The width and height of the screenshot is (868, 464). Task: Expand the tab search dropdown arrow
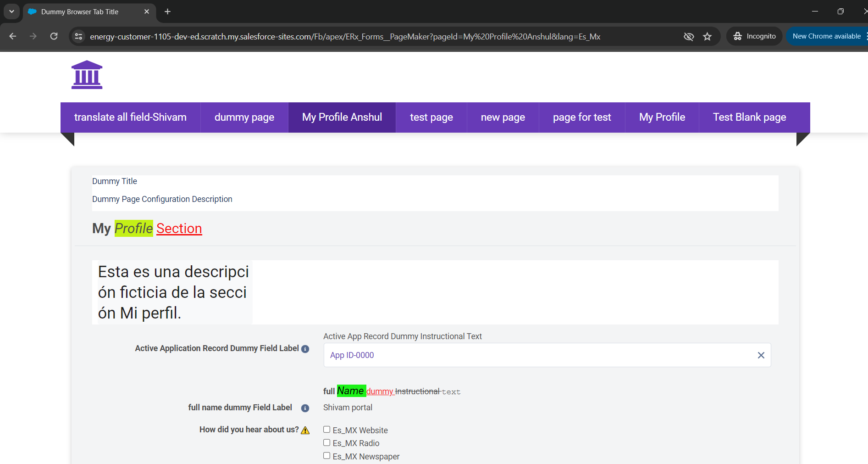point(11,11)
